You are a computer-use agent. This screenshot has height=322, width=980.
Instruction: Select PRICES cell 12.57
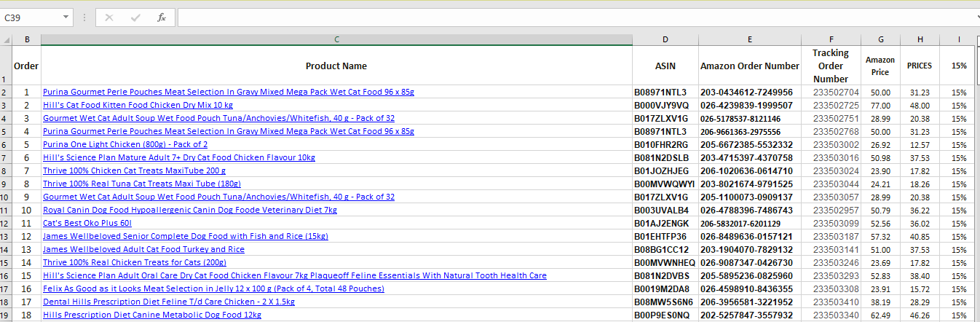click(x=920, y=144)
